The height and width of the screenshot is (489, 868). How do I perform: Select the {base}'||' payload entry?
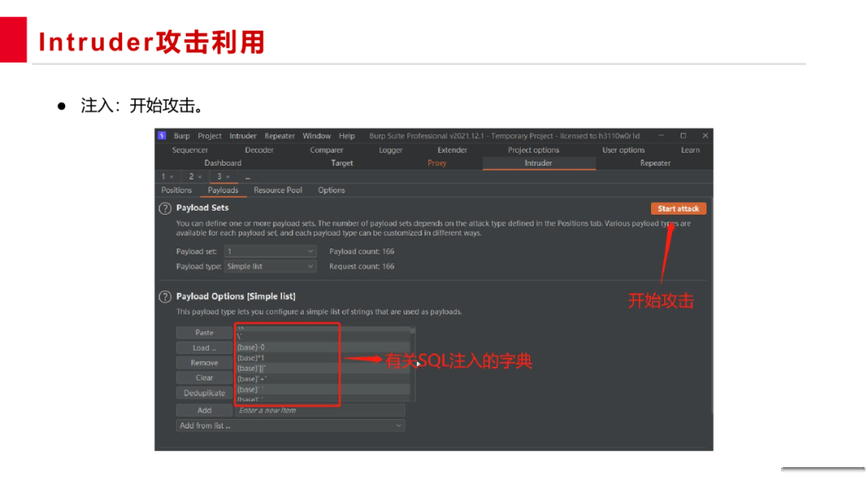tap(323, 368)
